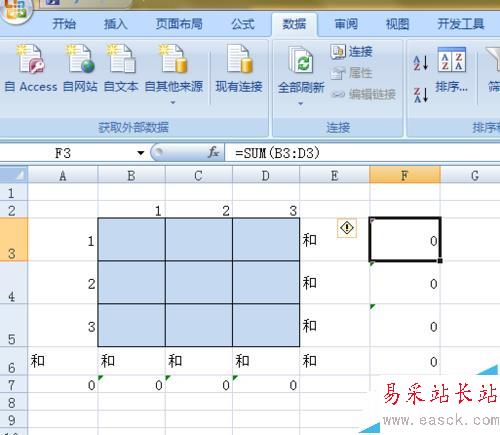The width and height of the screenshot is (500, 435).
Task: Click cell D7 showing 0
Action: (x=266, y=384)
